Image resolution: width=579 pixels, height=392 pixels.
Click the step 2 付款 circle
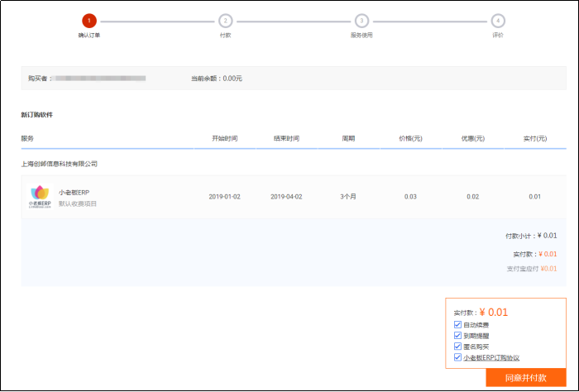click(x=225, y=20)
